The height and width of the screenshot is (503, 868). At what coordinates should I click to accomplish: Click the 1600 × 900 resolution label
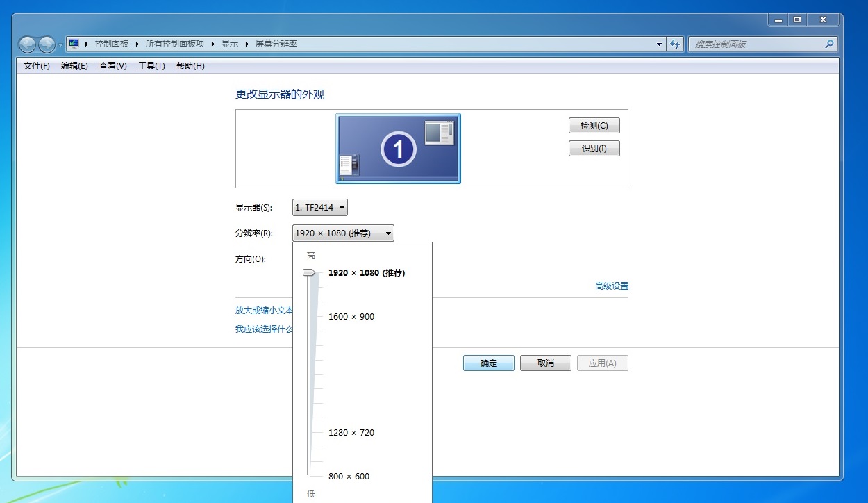[351, 317]
